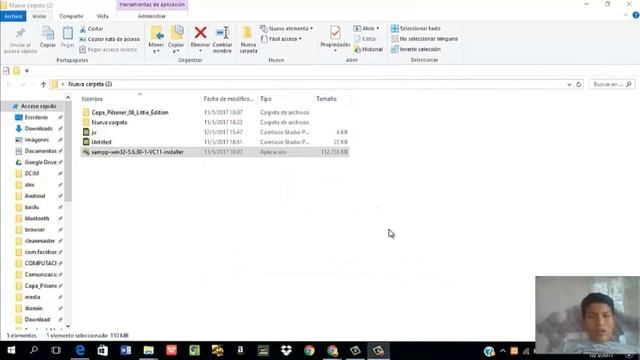The height and width of the screenshot is (360, 640).
Task: Open the bluetooth folder in sidebar
Action: click(x=36, y=218)
